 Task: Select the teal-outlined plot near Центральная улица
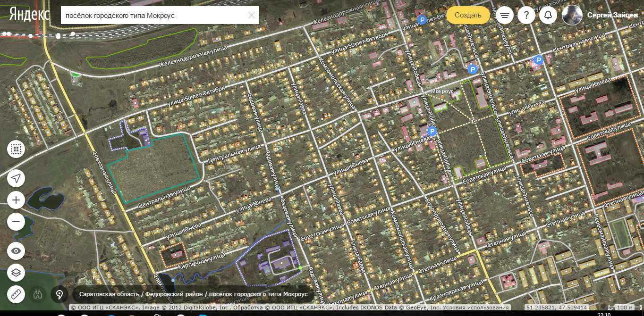click(x=153, y=167)
